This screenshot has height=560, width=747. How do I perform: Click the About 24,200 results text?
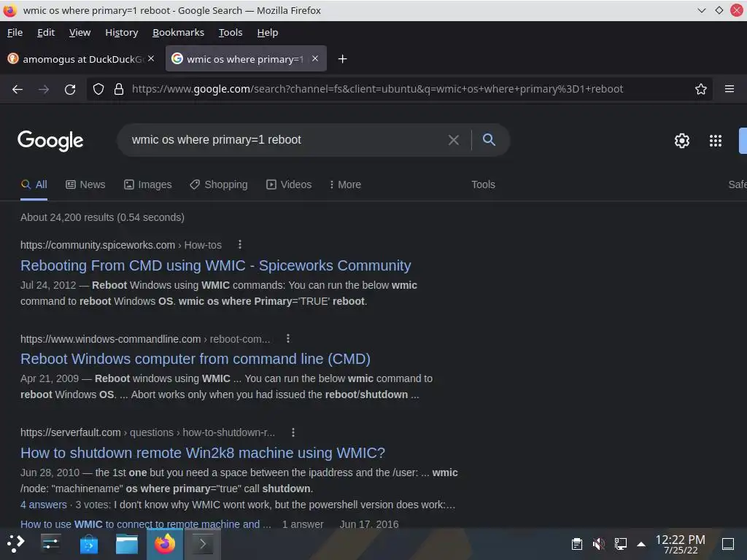[102, 217]
